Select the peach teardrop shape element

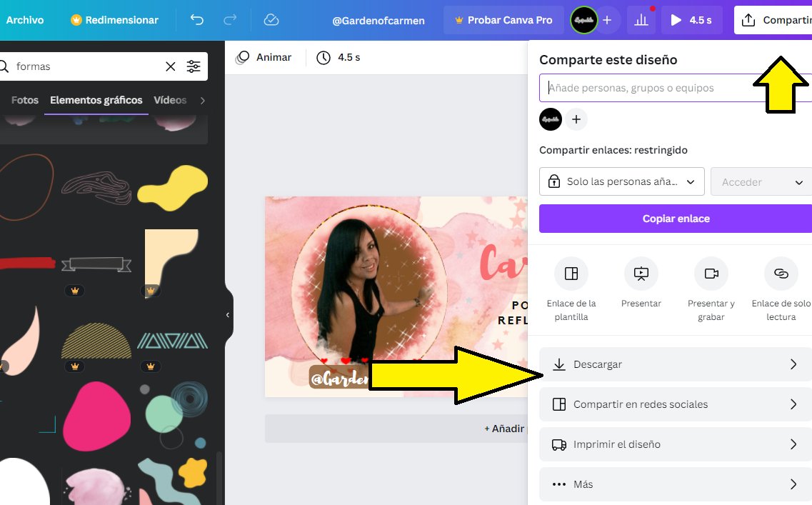[x=21, y=340]
